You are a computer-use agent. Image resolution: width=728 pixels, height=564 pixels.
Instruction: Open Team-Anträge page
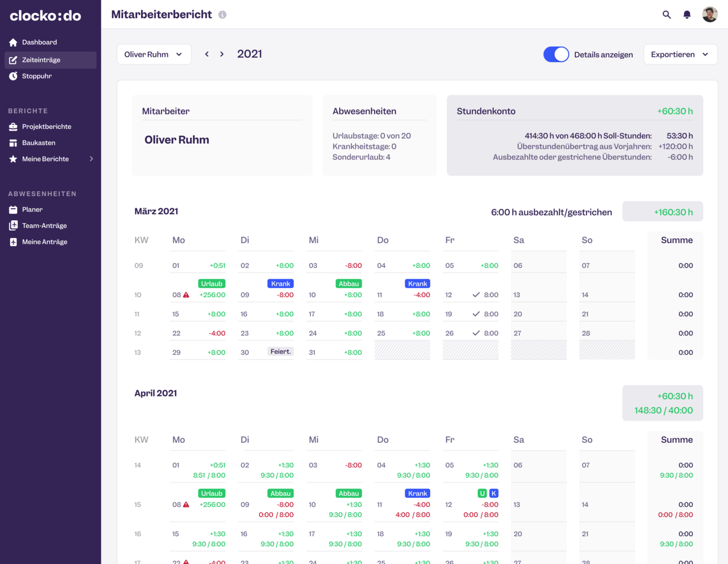pos(44,226)
